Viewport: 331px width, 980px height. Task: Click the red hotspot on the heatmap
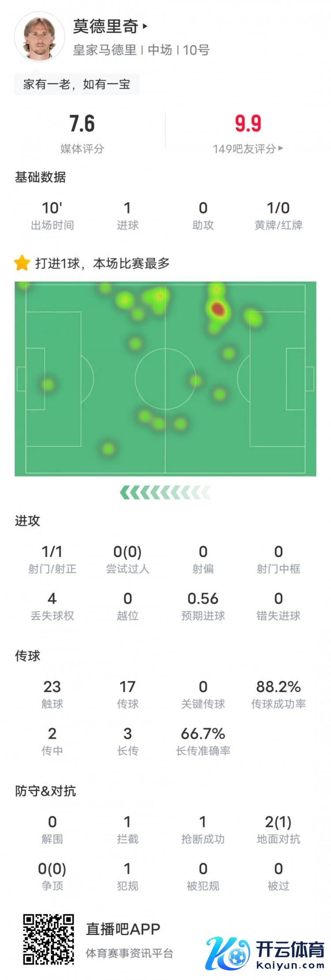[218, 309]
